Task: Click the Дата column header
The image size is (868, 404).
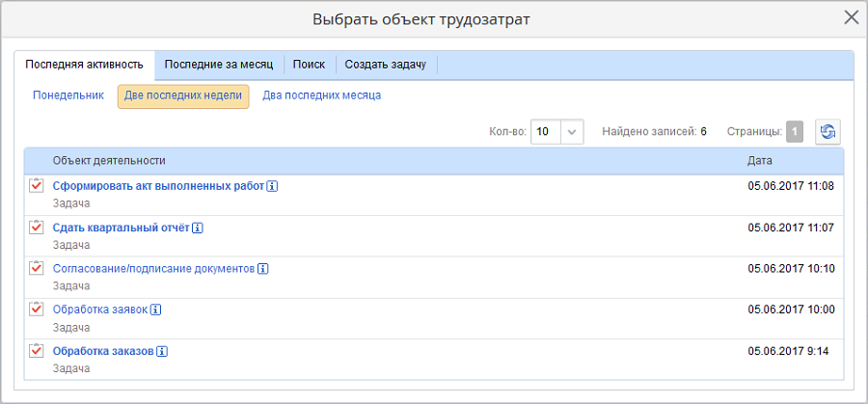Action: pyautogui.click(x=759, y=160)
